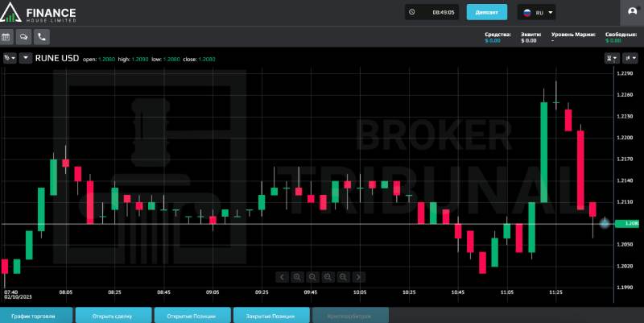
Task: Open the Открытые Позиции tab
Action: point(192,316)
